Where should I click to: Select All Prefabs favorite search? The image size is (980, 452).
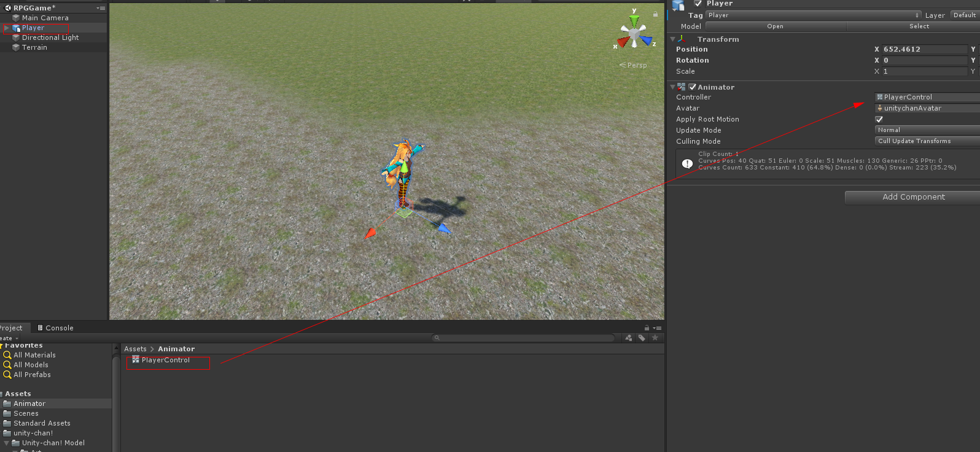[32, 375]
